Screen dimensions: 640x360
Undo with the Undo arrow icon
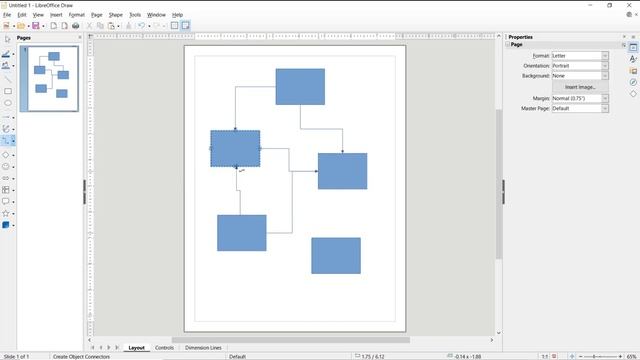(x=141, y=26)
